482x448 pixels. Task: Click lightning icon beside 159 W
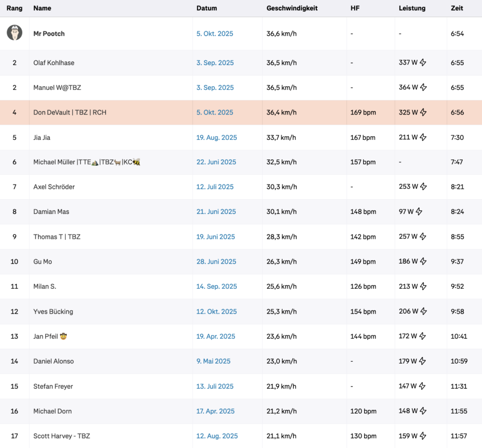point(423,436)
